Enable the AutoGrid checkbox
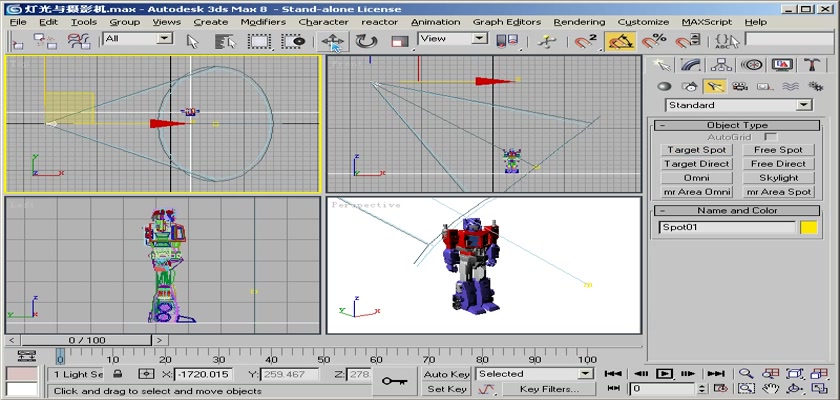The height and width of the screenshot is (400, 840). click(x=770, y=137)
